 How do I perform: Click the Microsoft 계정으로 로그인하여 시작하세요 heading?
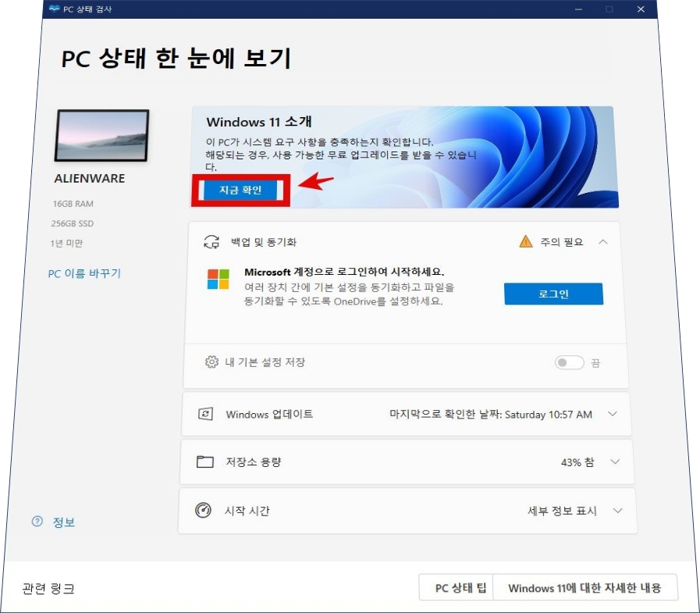[x=344, y=272]
